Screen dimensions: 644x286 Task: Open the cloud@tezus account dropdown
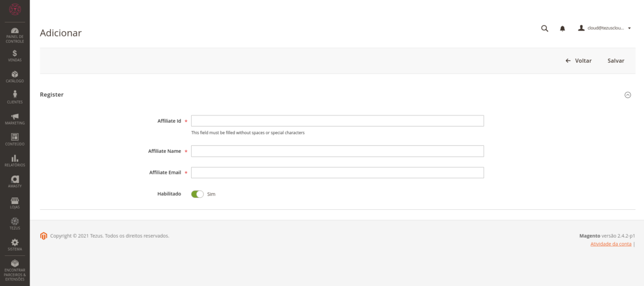click(604, 28)
